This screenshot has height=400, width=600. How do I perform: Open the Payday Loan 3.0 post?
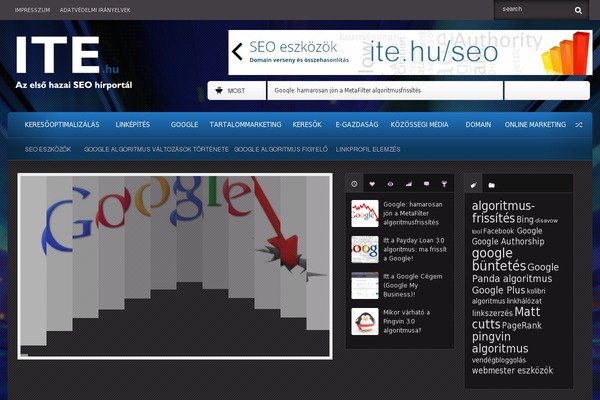(x=415, y=249)
